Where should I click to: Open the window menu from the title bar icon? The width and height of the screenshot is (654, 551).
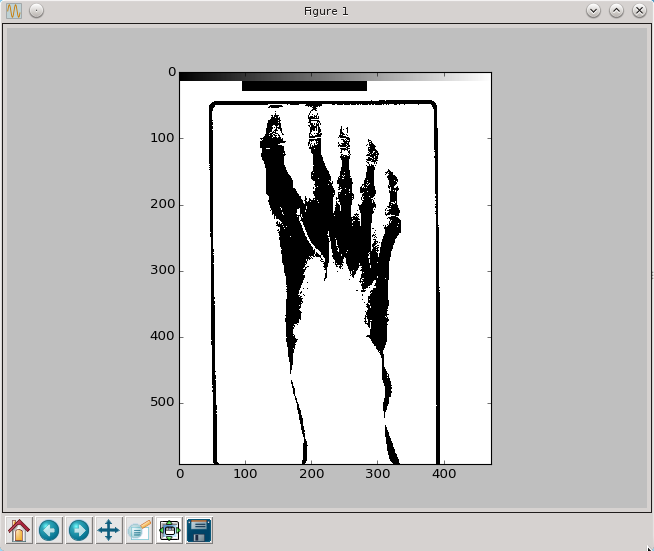[14, 10]
